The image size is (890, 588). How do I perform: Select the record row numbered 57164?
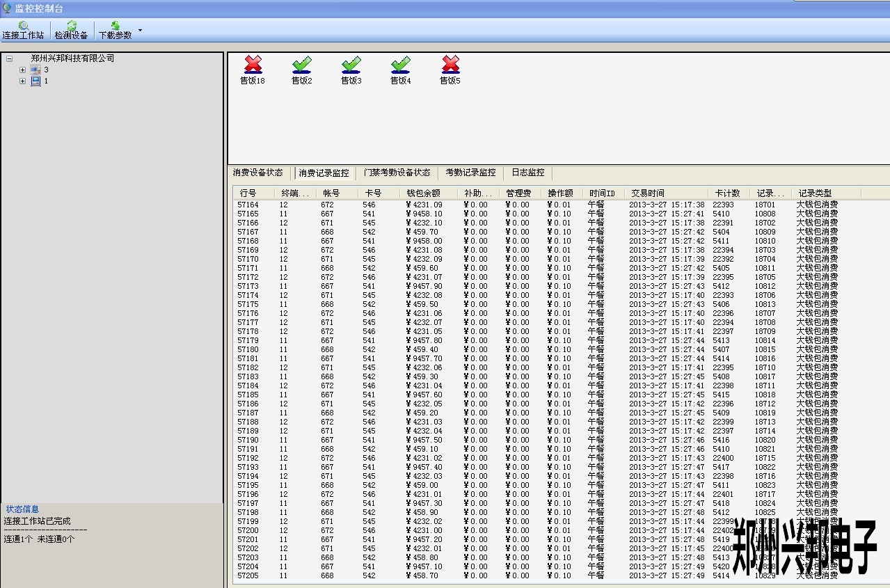pos(248,205)
